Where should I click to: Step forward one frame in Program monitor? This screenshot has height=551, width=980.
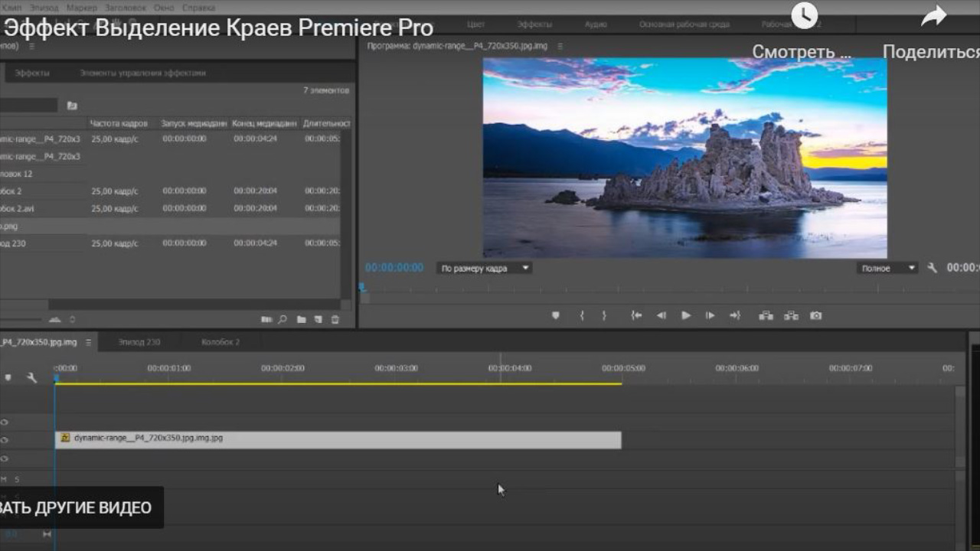[710, 315]
